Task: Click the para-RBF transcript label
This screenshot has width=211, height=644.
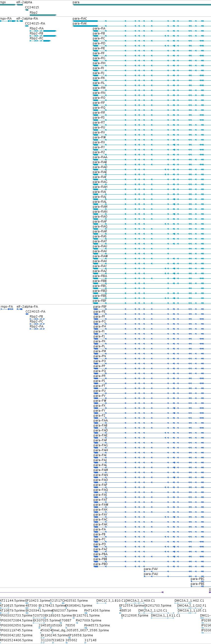Action: point(99,301)
